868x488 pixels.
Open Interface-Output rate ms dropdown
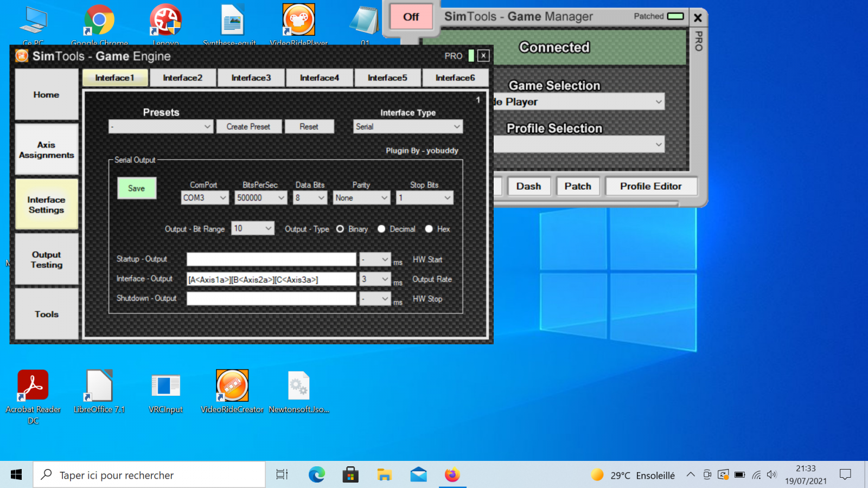coord(375,279)
